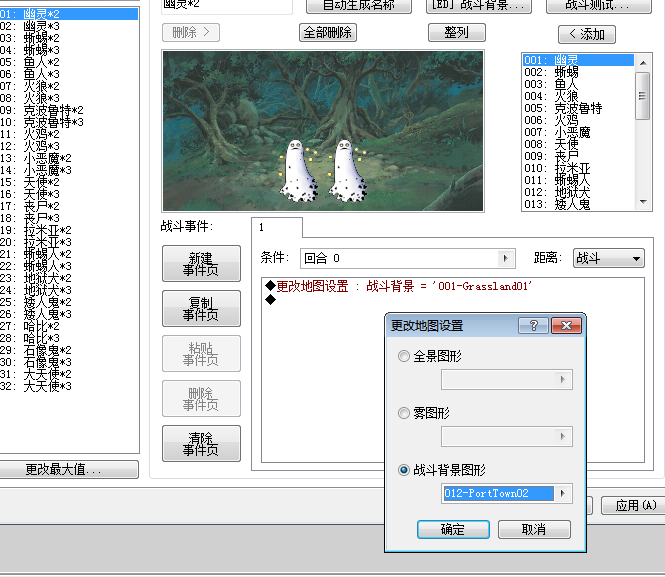Click the 新建事件页 button

(201, 264)
